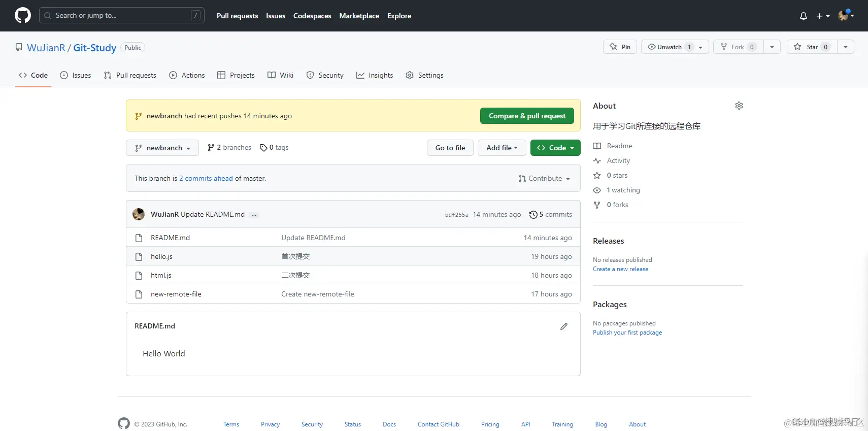The width and height of the screenshot is (868, 431).
Task: Open the Docs footer link
Action: [389, 424]
